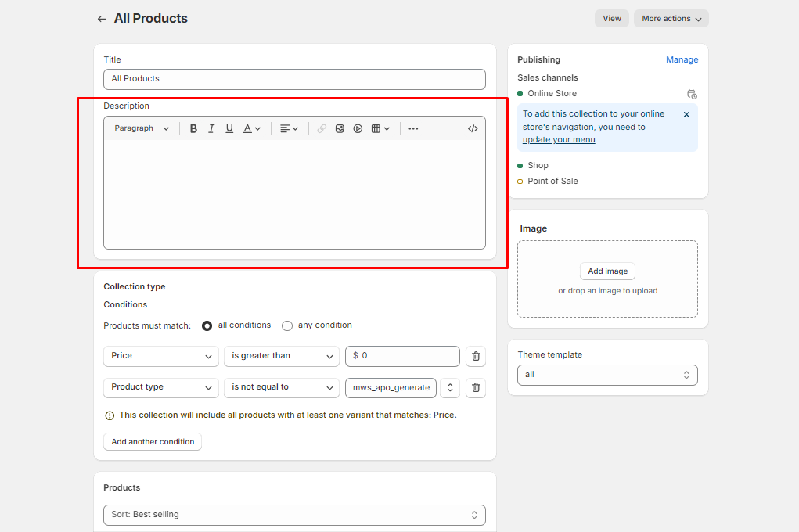Expand the "is greater than" operator dropdown
The width and height of the screenshot is (799, 532).
(281, 356)
